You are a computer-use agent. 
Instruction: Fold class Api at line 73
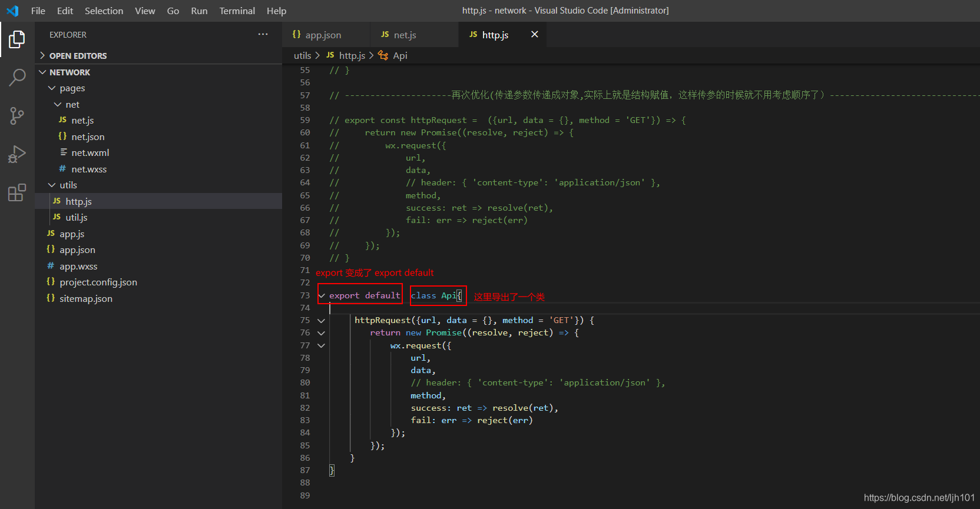[322, 295]
